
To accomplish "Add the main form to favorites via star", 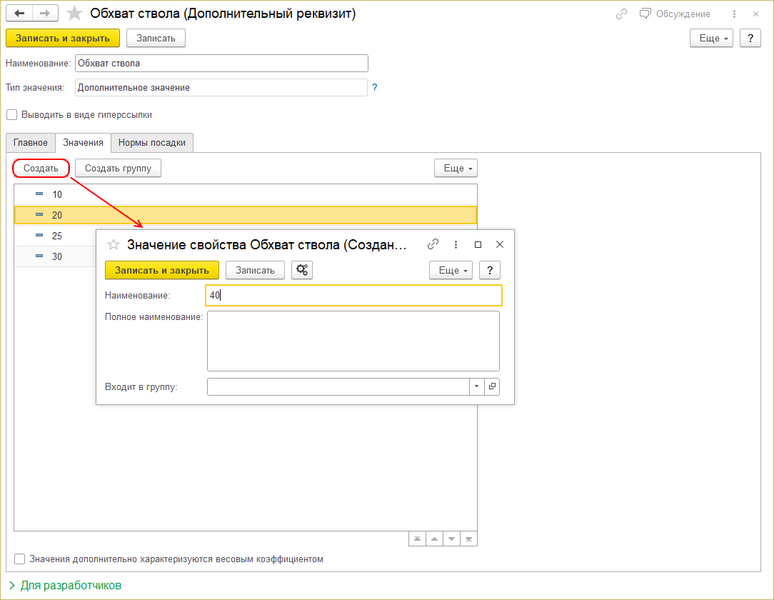I will [x=74, y=13].
